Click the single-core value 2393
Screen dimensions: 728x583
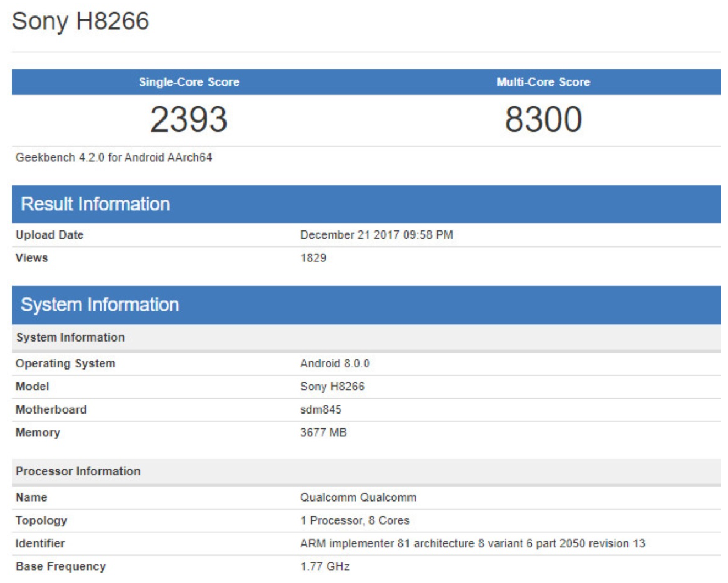[x=189, y=119]
